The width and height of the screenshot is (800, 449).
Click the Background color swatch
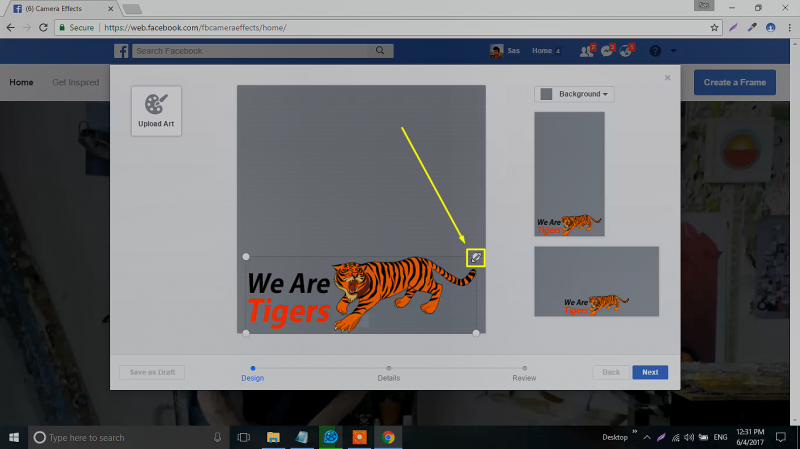coord(546,94)
